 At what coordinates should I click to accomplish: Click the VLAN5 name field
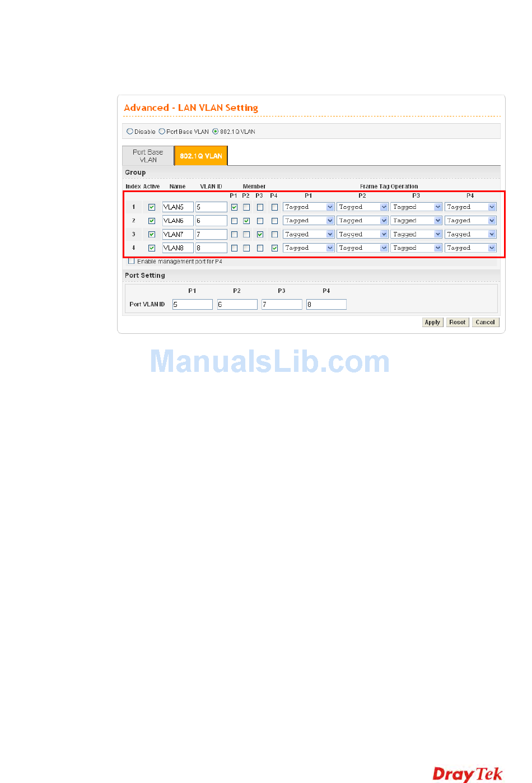pyautogui.click(x=178, y=207)
